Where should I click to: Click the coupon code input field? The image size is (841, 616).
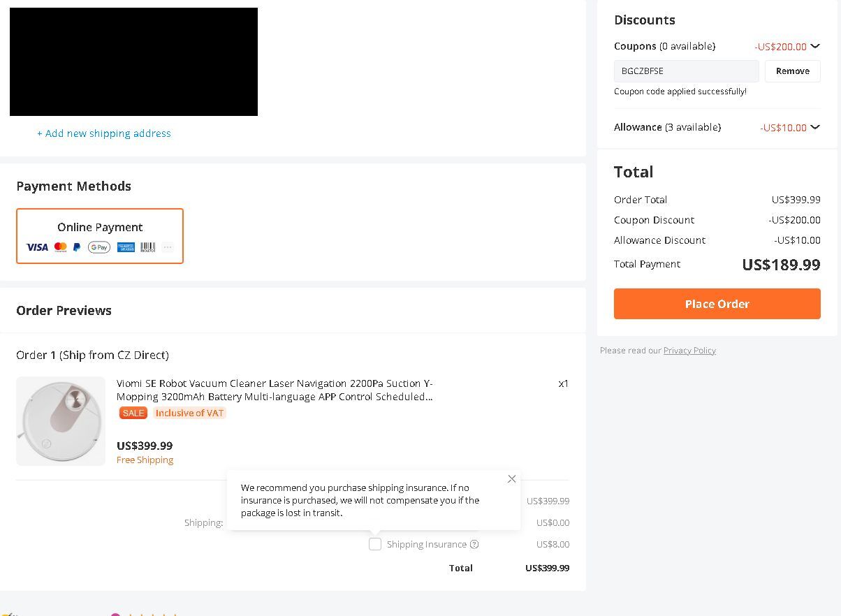[686, 71]
